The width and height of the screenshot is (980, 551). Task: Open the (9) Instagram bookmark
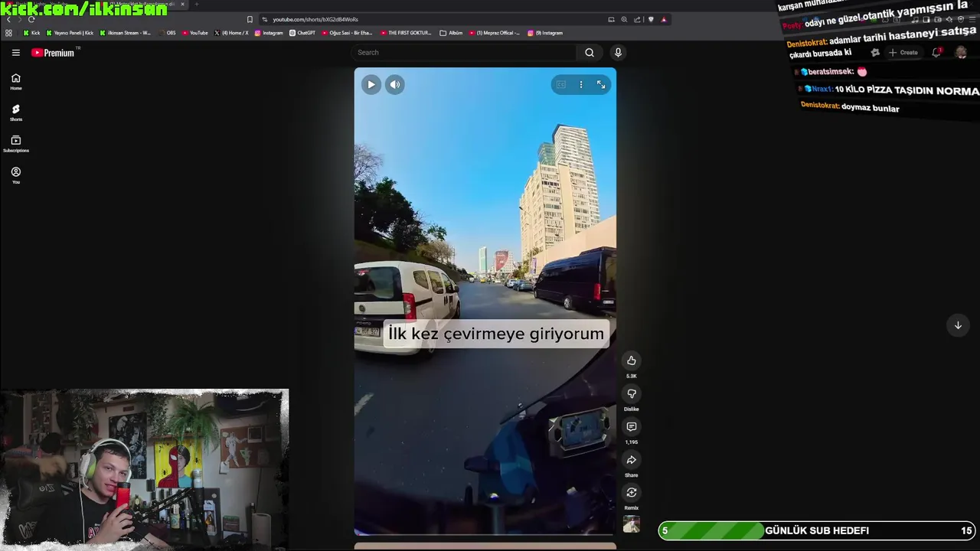pos(545,33)
